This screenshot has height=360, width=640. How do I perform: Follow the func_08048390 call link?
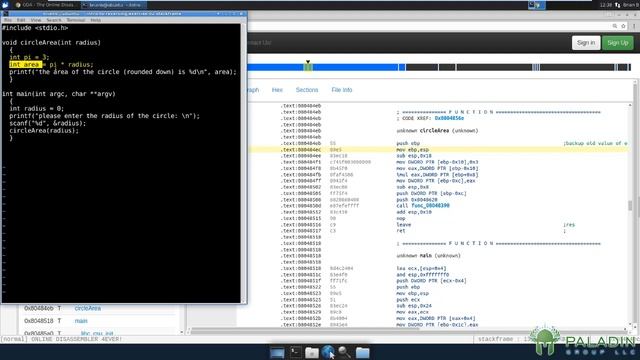click(430, 206)
